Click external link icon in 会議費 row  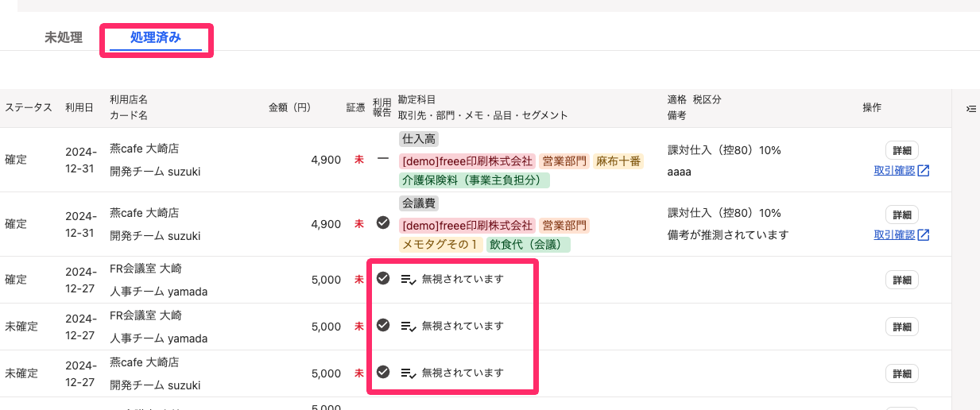tap(924, 234)
